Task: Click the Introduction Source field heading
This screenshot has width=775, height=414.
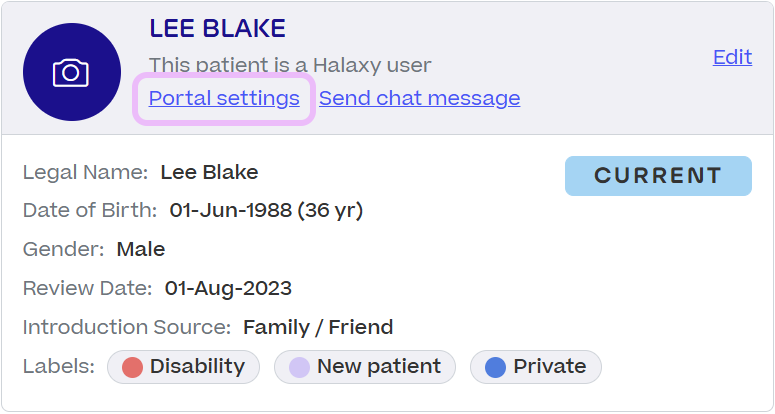Action: (127, 327)
